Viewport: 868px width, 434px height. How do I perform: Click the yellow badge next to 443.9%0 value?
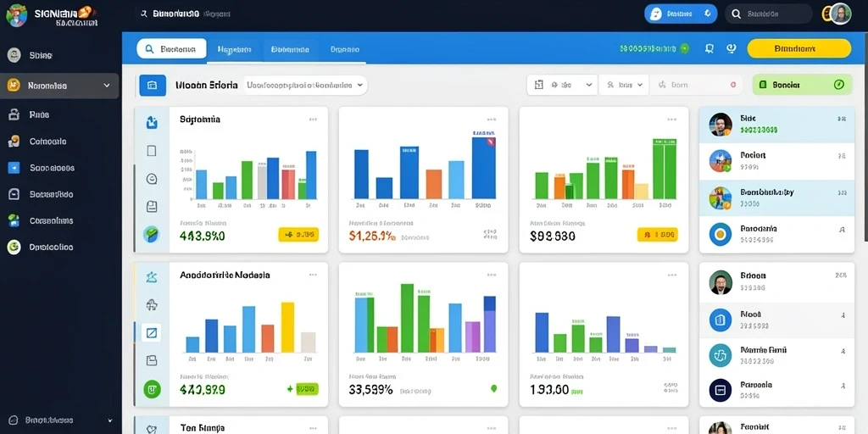pyautogui.click(x=298, y=235)
